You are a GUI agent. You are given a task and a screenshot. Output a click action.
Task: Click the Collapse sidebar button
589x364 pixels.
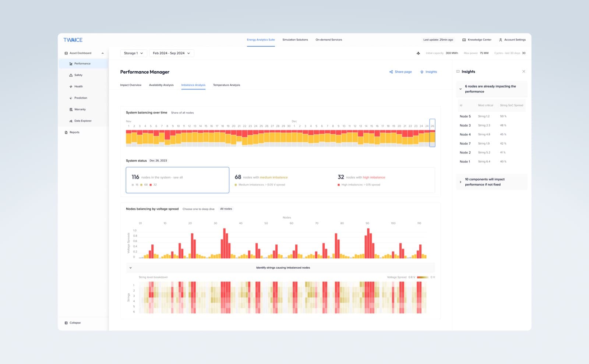(73, 323)
